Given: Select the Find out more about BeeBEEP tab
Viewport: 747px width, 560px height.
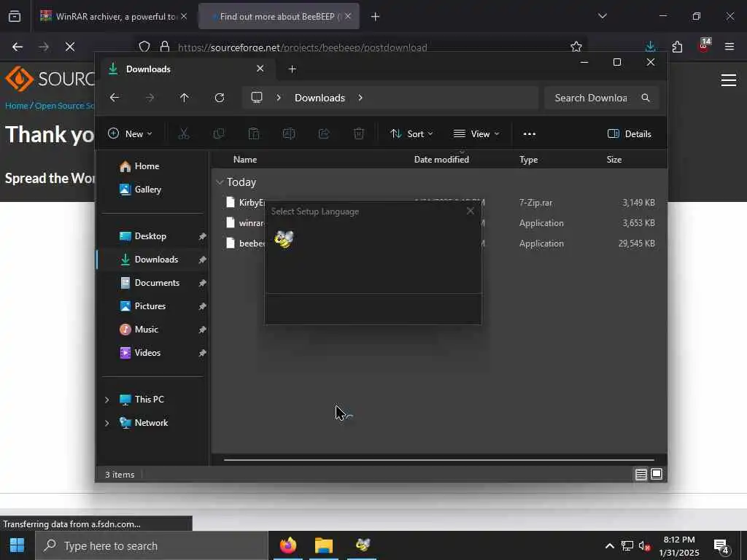Looking at the screenshot, I should (279, 17).
